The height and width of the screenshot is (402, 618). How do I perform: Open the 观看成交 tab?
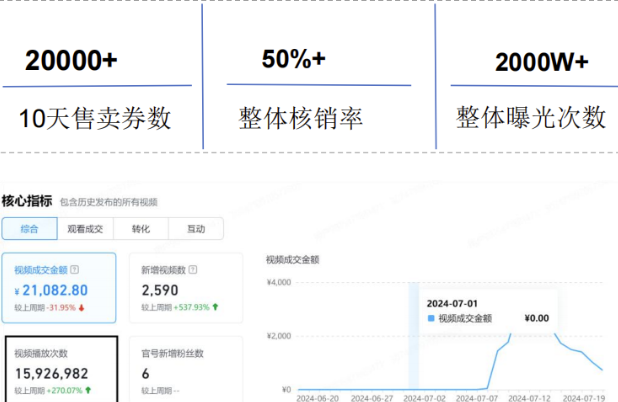pos(84,229)
